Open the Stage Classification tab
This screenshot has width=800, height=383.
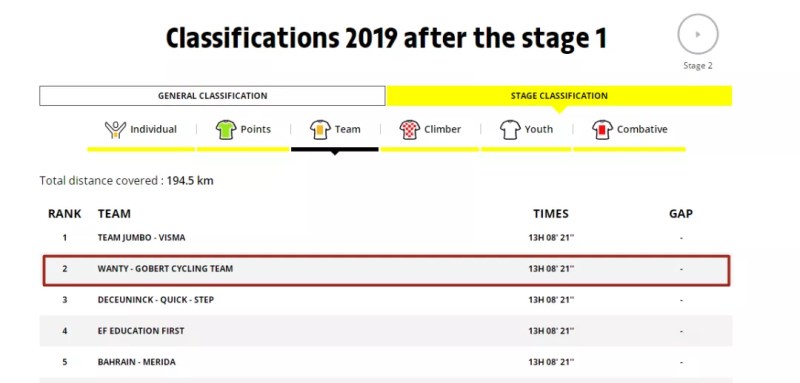[559, 96]
